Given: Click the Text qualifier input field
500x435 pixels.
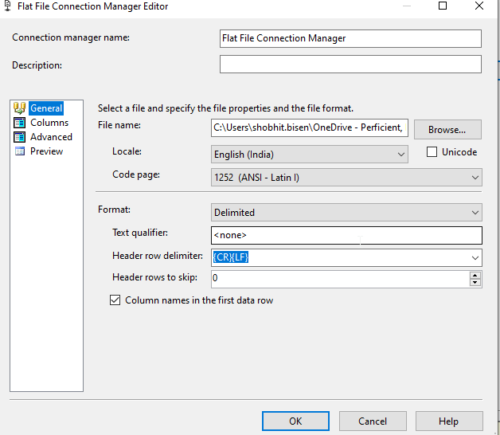Looking at the screenshot, I should point(346,235).
